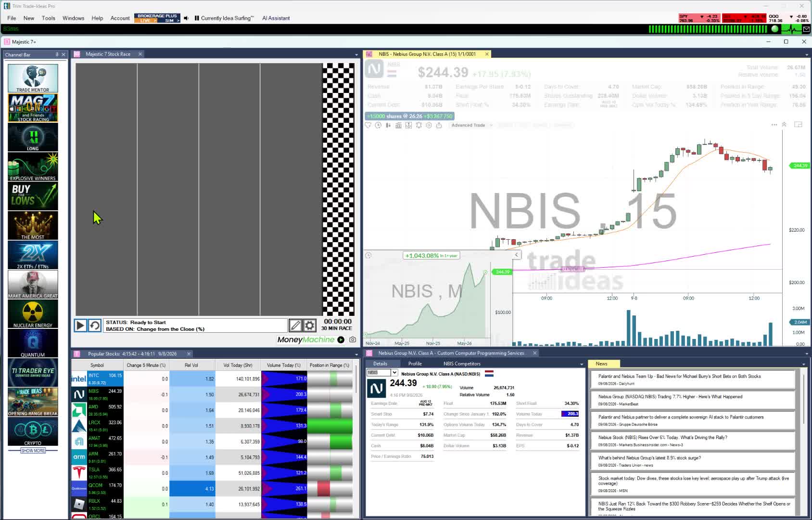Screen dimensions: 812x520
Task: Open the Crypto channel
Action: coord(33,431)
